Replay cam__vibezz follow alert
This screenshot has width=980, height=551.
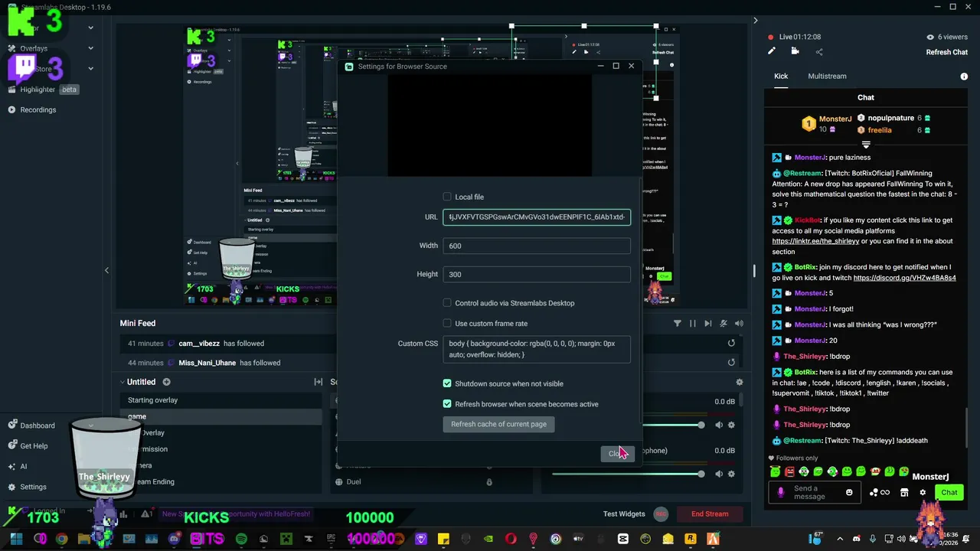[x=731, y=344]
